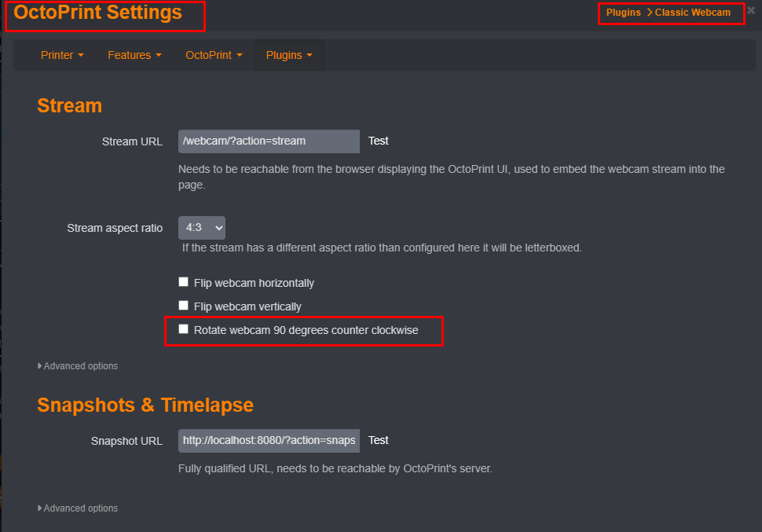Test the Snapshot URL

pos(378,441)
